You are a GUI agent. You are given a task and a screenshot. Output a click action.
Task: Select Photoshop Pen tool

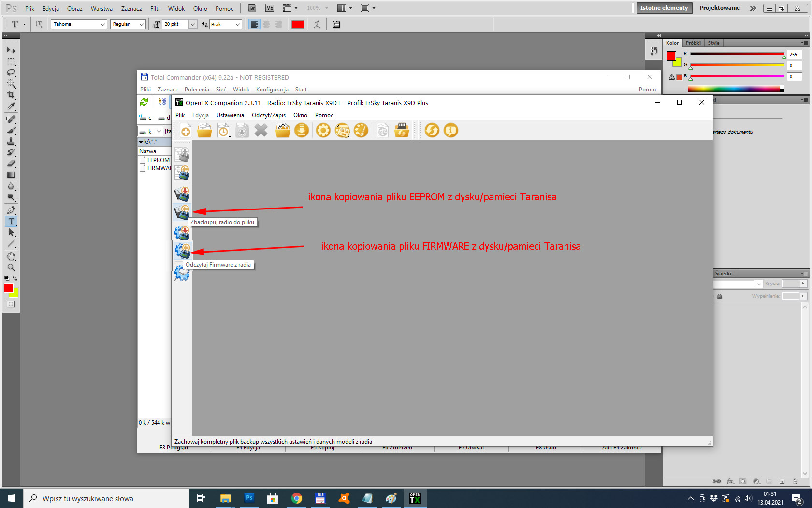point(11,210)
